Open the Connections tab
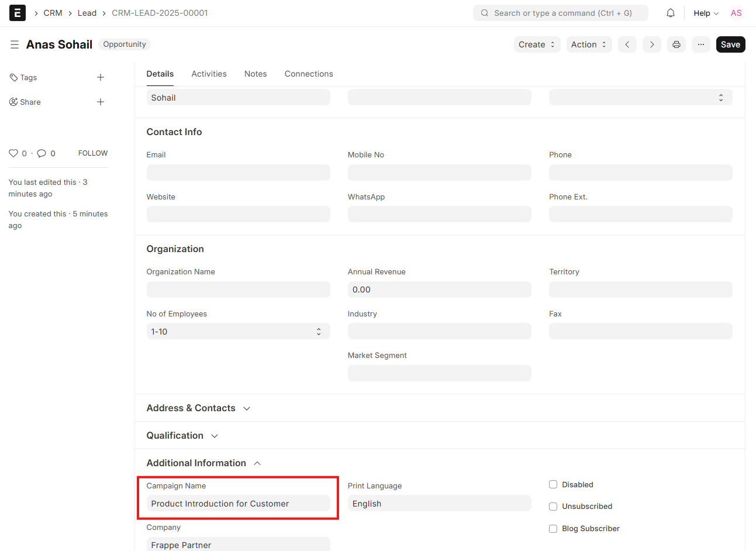This screenshot has width=756, height=551. (x=309, y=74)
